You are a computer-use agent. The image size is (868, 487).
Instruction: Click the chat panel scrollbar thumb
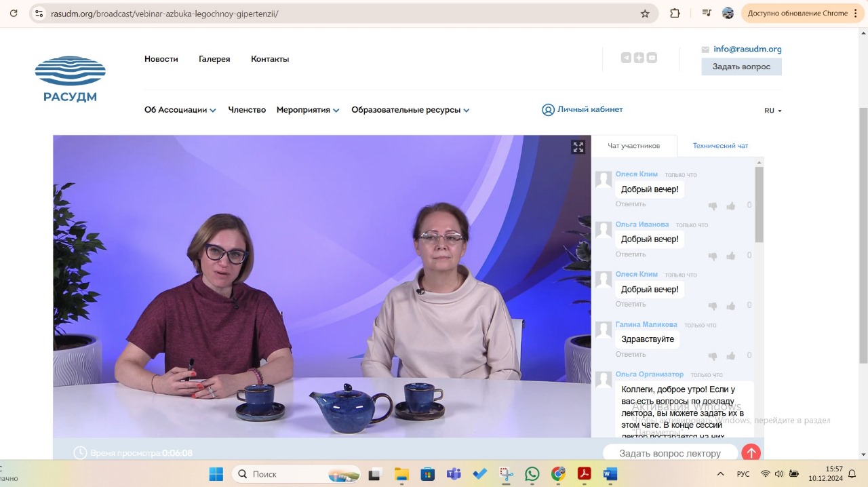tap(759, 204)
